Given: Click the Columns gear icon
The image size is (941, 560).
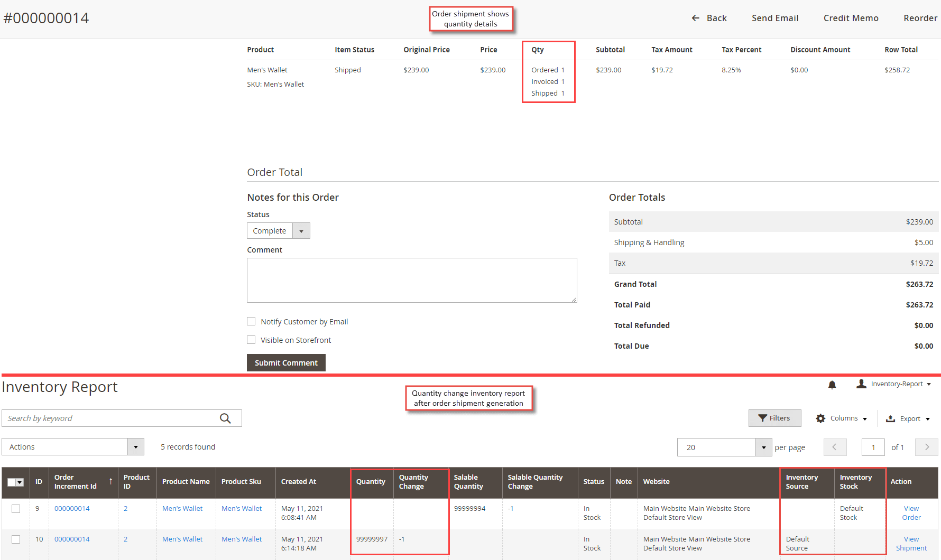Looking at the screenshot, I should point(821,418).
